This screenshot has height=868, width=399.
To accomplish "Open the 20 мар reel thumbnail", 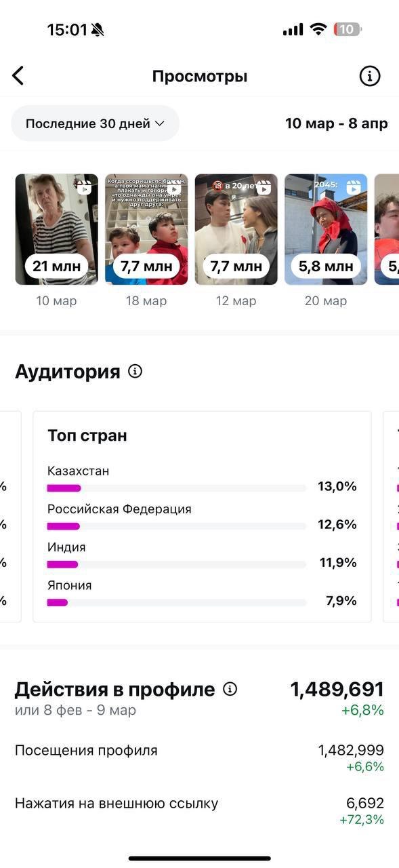I will pos(326,229).
